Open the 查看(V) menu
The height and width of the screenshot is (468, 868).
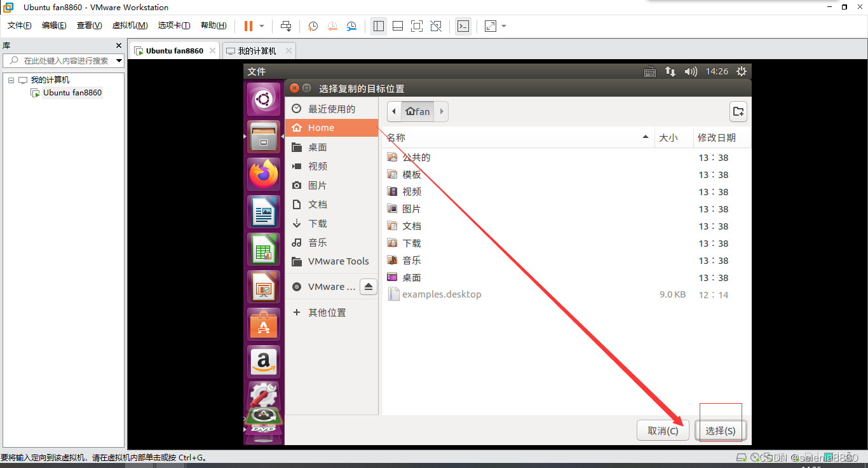coord(89,25)
